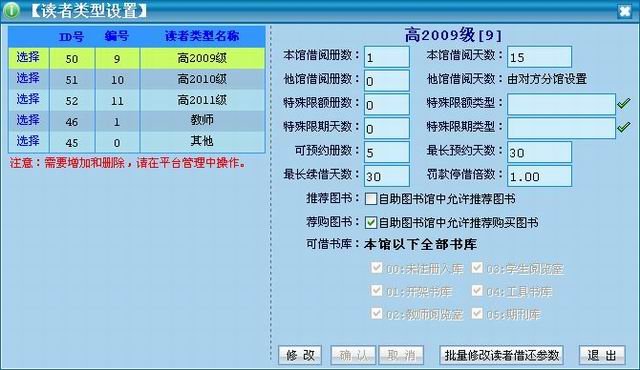Select the 高2010级 row via 选择

coord(28,79)
